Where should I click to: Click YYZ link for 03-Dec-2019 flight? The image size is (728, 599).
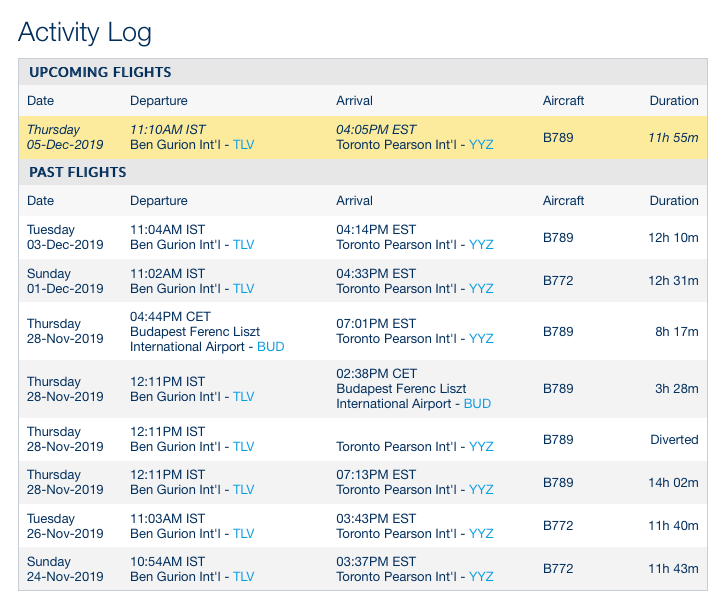click(x=481, y=245)
